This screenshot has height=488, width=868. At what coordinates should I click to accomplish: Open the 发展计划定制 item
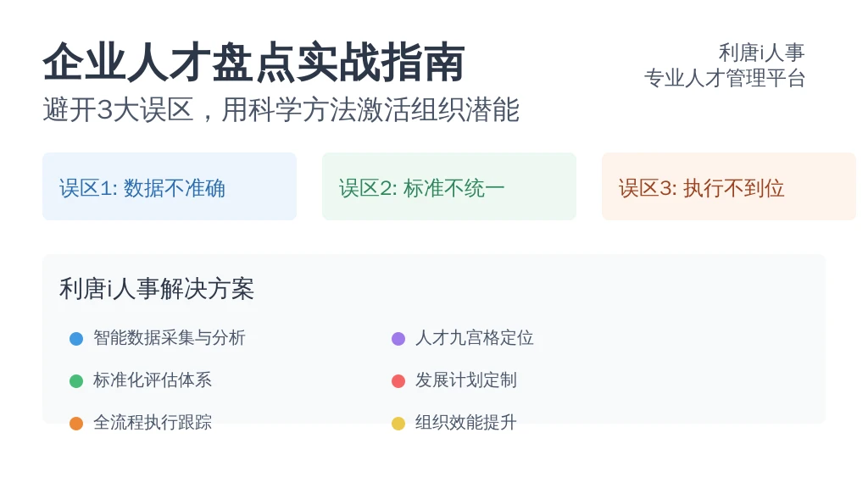[x=466, y=380]
